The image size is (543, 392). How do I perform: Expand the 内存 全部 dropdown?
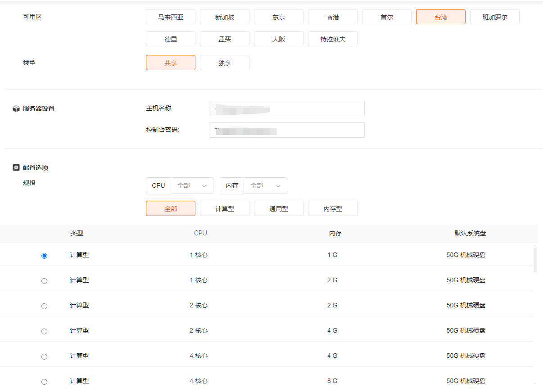coord(265,185)
